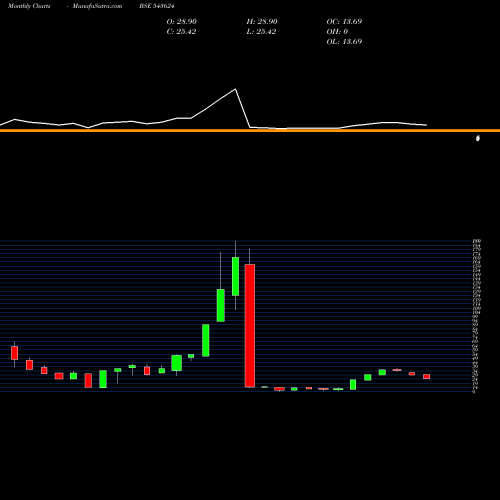Click the 'OC: 13.69' value
The height and width of the screenshot is (500, 500).
pyautogui.click(x=344, y=21)
